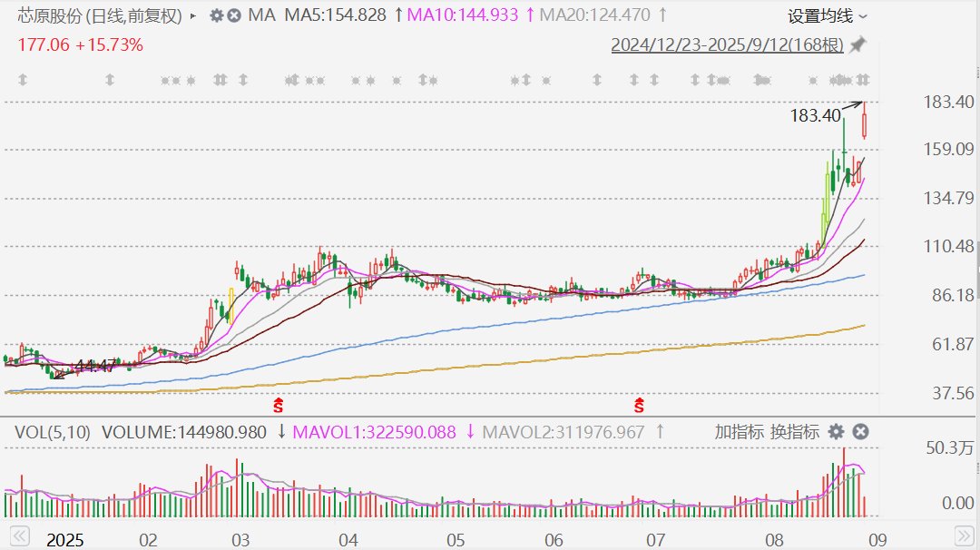Select the VOLUME:144980.980 reading
The width and height of the screenshot is (980, 550).
(x=184, y=432)
